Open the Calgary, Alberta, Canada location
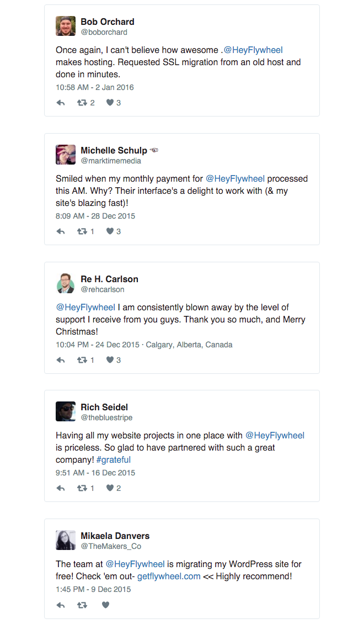 (x=189, y=345)
